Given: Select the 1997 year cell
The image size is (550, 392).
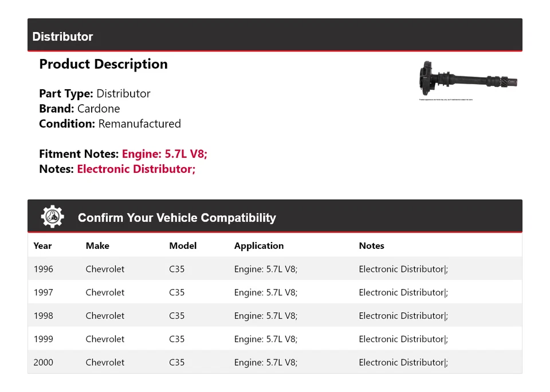Looking at the screenshot, I should point(43,292).
